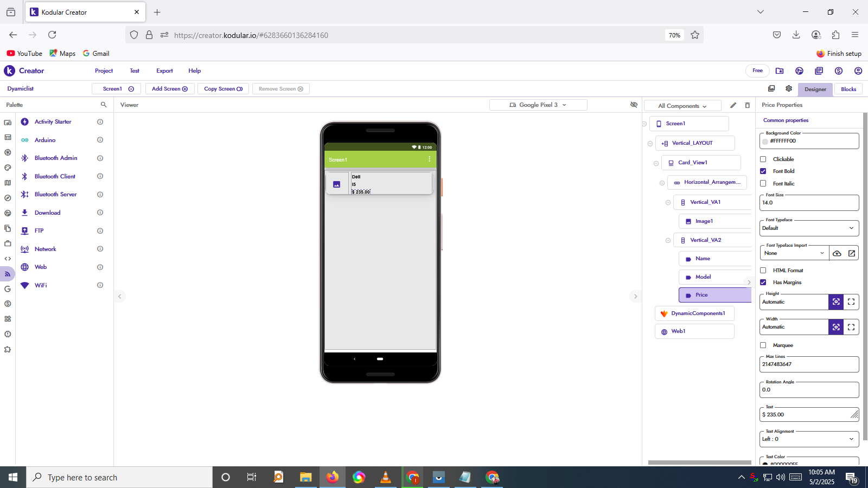Click upload font typeface cloud icon
Screen dimensions: 868x488
pyautogui.click(x=837, y=253)
